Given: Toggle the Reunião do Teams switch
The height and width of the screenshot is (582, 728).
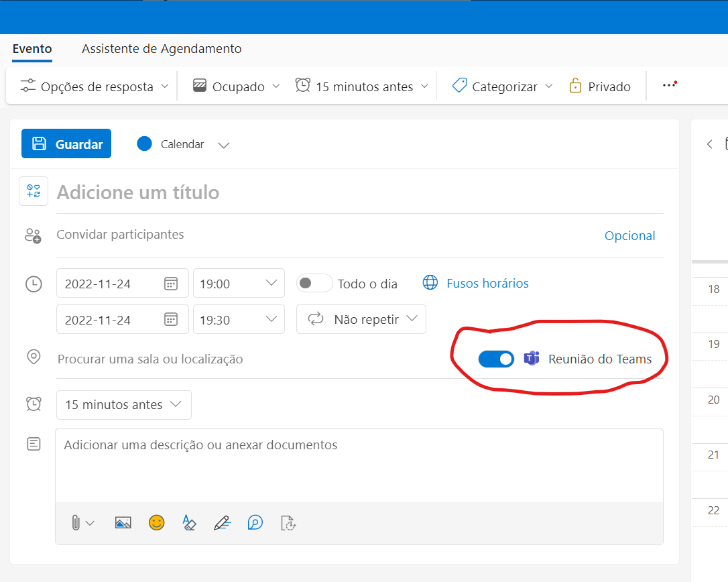Looking at the screenshot, I should (x=496, y=359).
